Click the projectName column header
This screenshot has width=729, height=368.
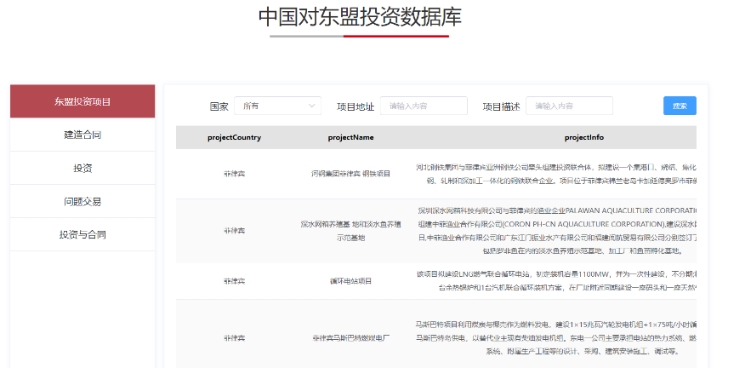(x=351, y=138)
